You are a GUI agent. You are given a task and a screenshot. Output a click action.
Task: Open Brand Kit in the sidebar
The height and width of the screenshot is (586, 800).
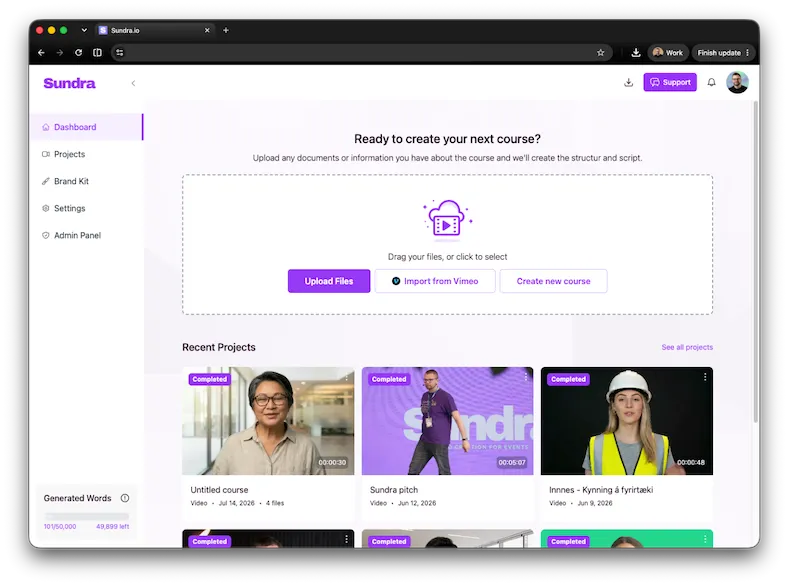click(86, 181)
